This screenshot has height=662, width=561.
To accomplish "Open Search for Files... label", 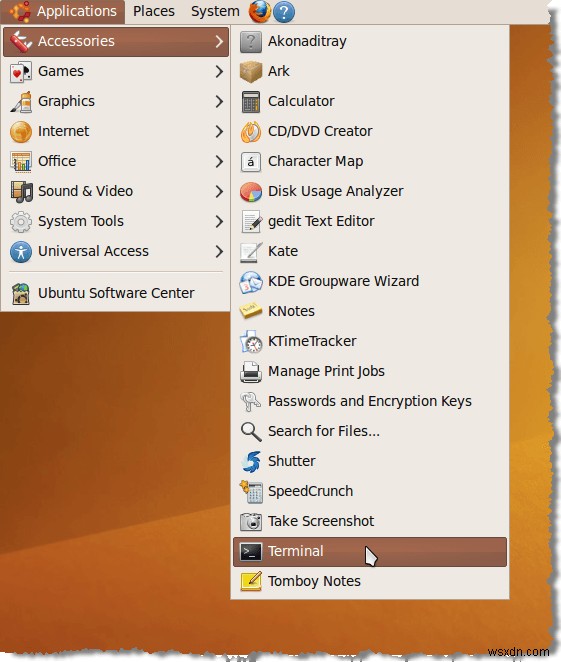I will point(324,431).
